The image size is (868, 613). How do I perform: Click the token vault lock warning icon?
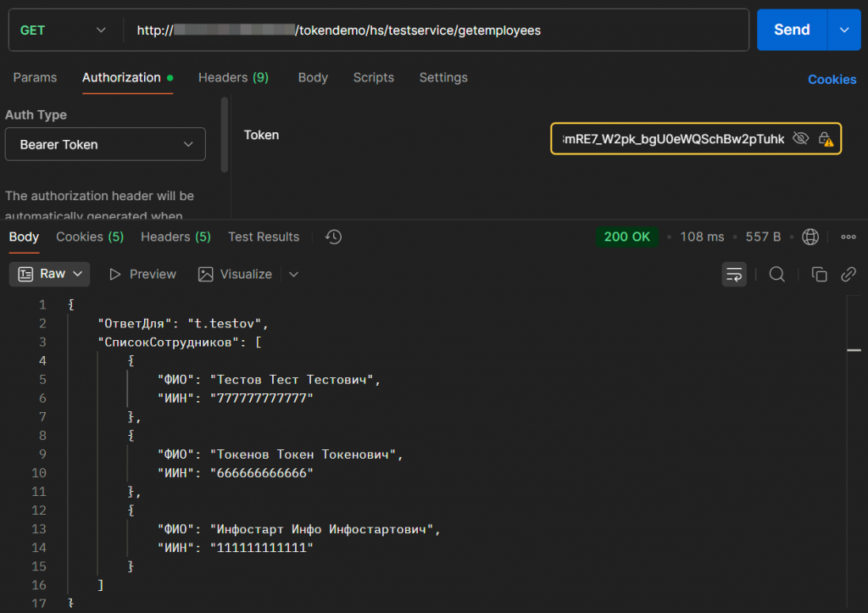click(826, 139)
